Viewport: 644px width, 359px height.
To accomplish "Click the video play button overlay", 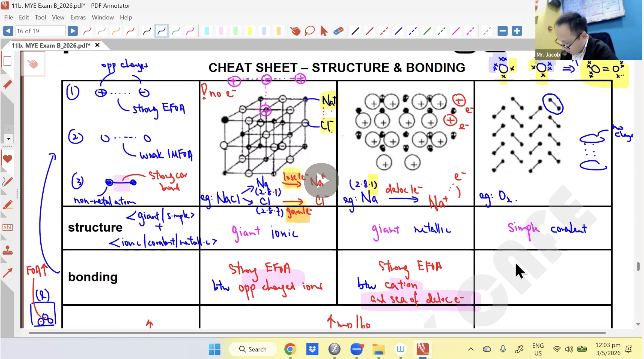I will pos(321,181).
